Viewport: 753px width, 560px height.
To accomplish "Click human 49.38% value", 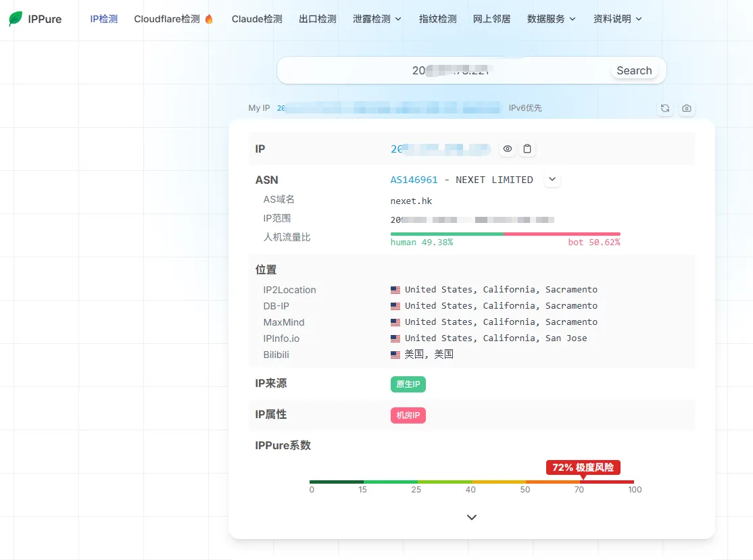I will click(x=422, y=243).
